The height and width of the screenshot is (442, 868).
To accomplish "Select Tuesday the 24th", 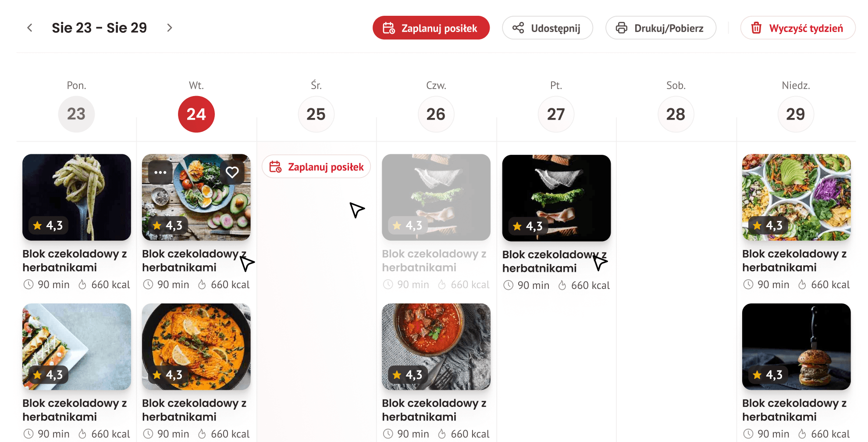I will click(x=196, y=114).
